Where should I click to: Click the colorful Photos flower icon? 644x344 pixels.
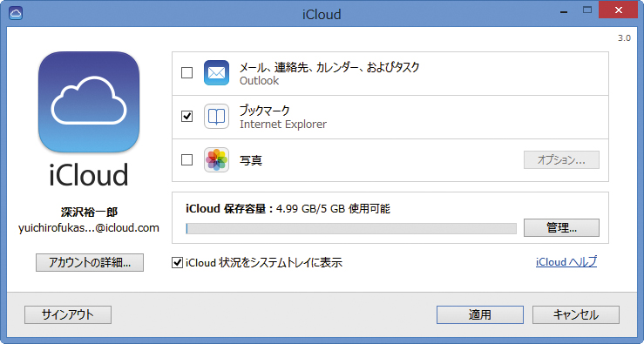coord(216,159)
